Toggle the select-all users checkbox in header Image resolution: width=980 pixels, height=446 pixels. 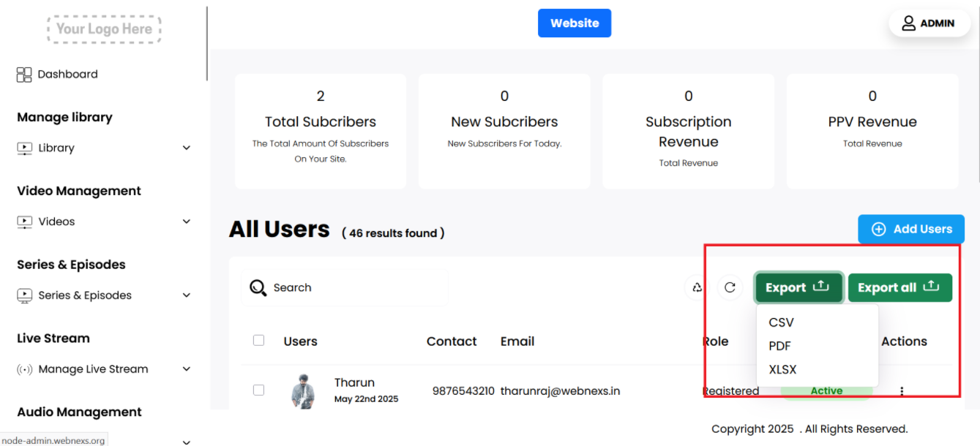click(x=258, y=340)
